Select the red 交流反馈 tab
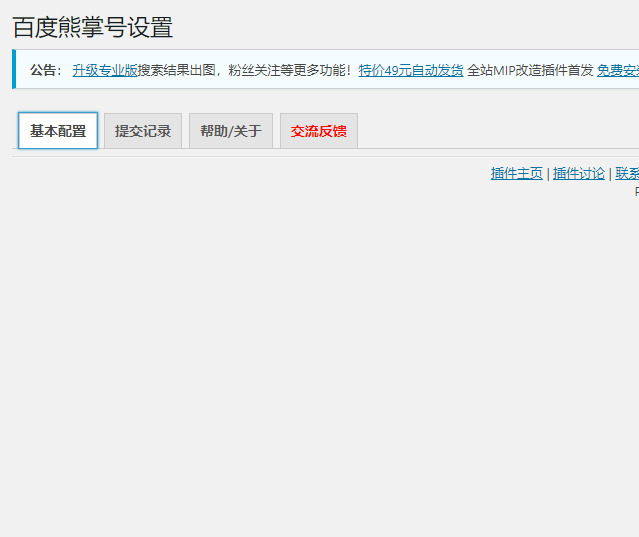Viewport: 639px width, 537px height. click(x=319, y=131)
